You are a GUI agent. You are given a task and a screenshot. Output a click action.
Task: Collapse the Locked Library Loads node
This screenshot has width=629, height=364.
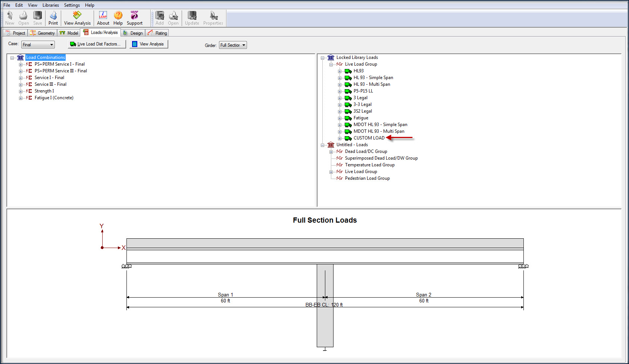point(323,58)
